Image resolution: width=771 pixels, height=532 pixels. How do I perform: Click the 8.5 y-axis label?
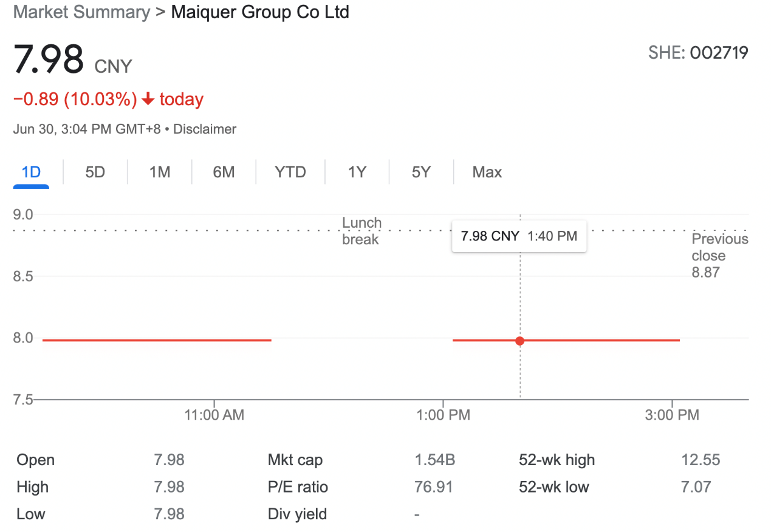click(x=23, y=276)
